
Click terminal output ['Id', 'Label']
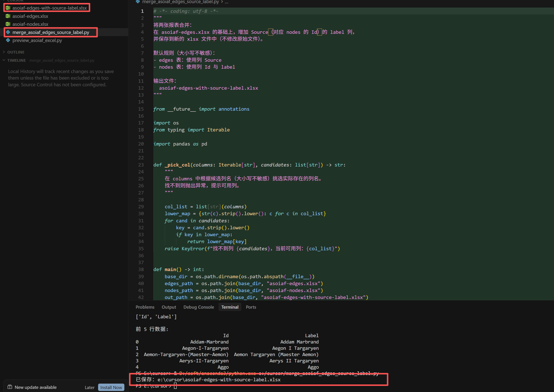coord(156,317)
